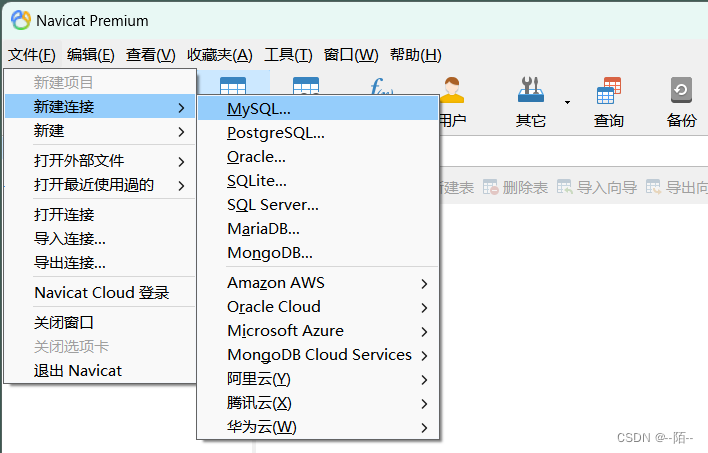Select SQLite... connection type
The width and height of the screenshot is (708, 453).
(318, 181)
